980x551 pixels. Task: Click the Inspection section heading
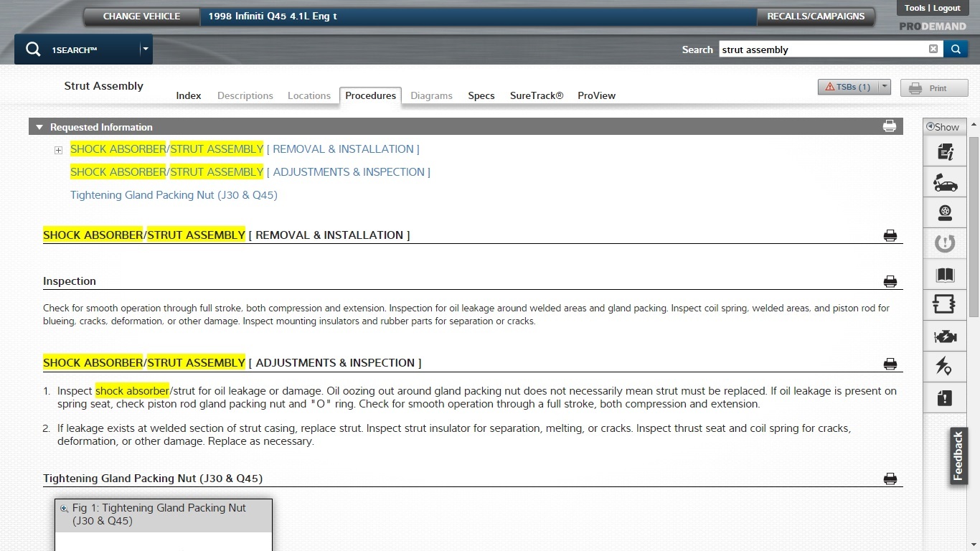(x=70, y=281)
